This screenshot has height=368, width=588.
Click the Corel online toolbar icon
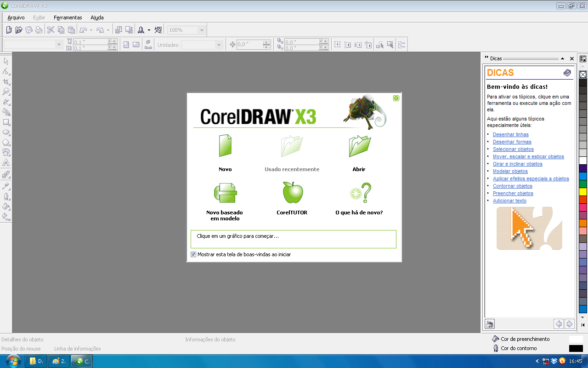pos(158,30)
